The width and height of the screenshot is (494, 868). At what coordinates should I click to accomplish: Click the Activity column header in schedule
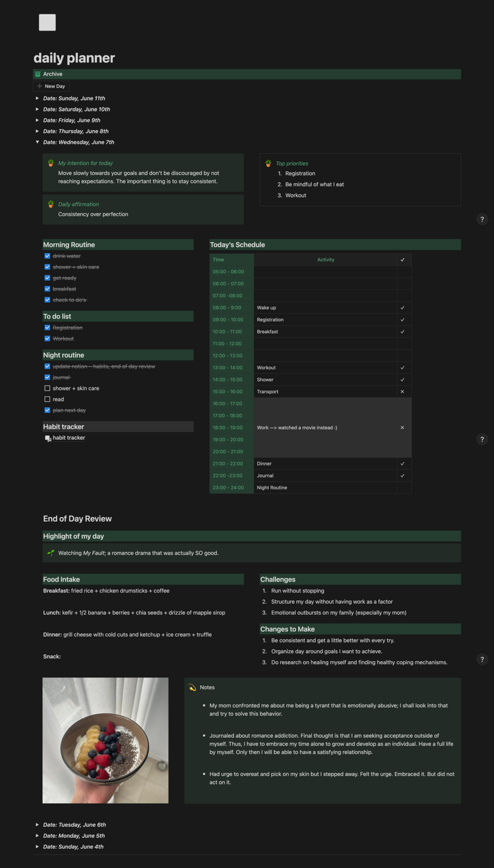click(x=325, y=260)
